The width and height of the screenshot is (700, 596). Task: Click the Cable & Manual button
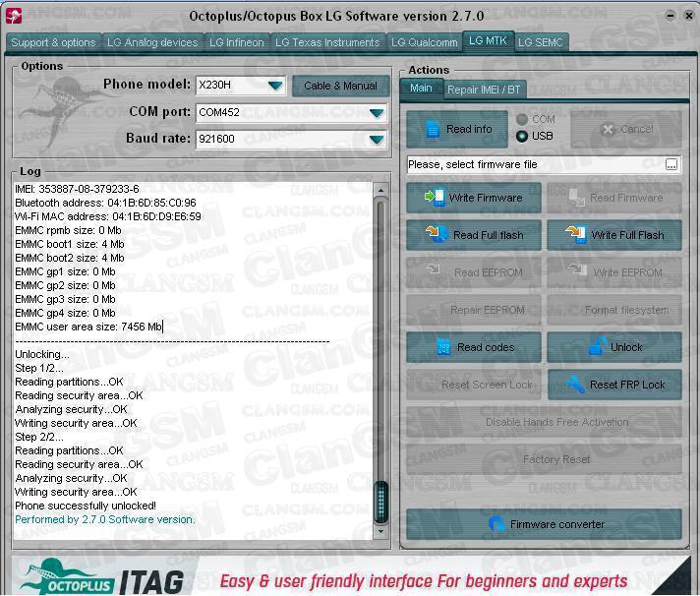tap(340, 86)
